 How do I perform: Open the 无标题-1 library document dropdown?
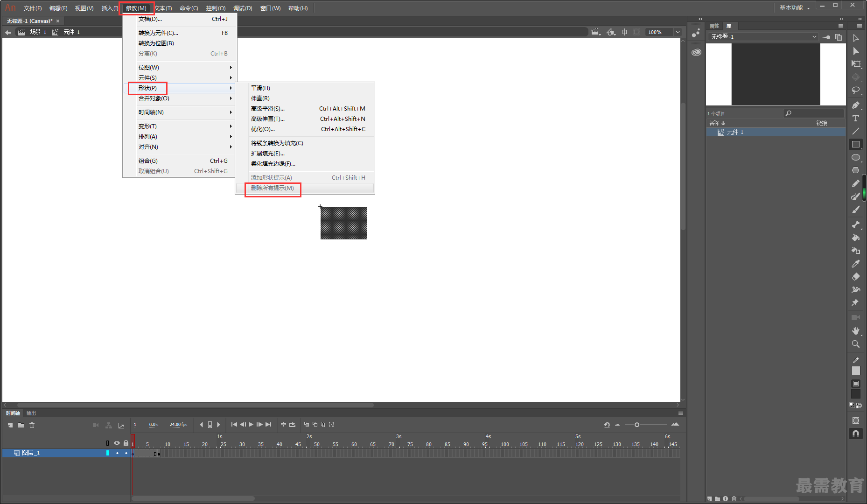pyautogui.click(x=763, y=37)
